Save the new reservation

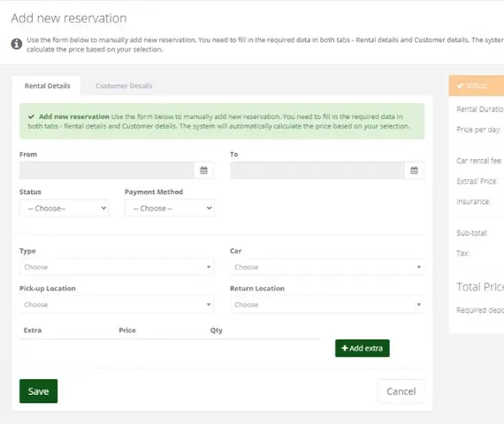(x=39, y=391)
